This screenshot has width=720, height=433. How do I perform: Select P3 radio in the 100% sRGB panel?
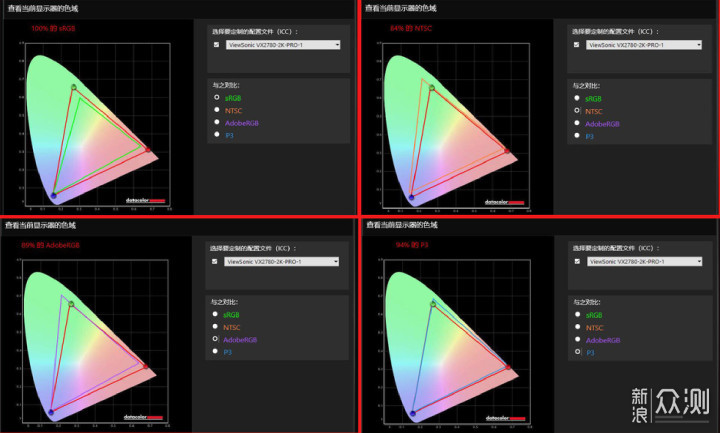click(x=217, y=135)
